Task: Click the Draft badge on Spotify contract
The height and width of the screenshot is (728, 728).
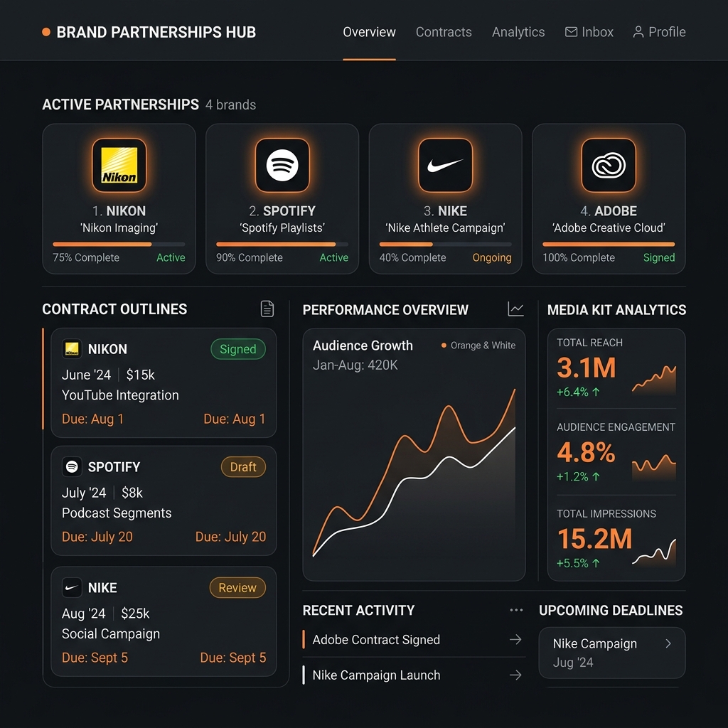Action: tap(243, 466)
